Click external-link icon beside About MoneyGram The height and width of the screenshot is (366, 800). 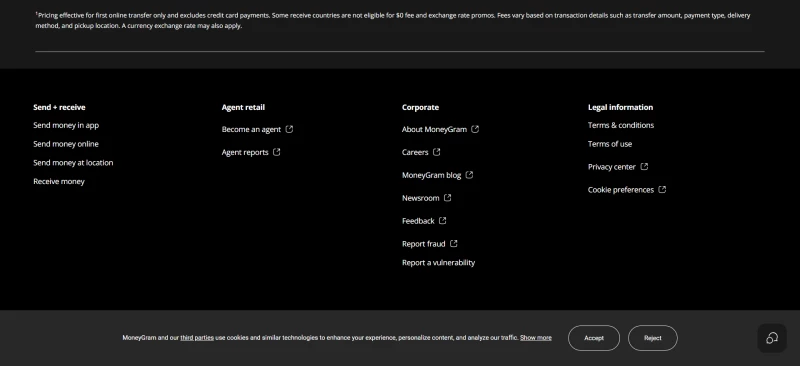pyautogui.click(x=475, y=129)
